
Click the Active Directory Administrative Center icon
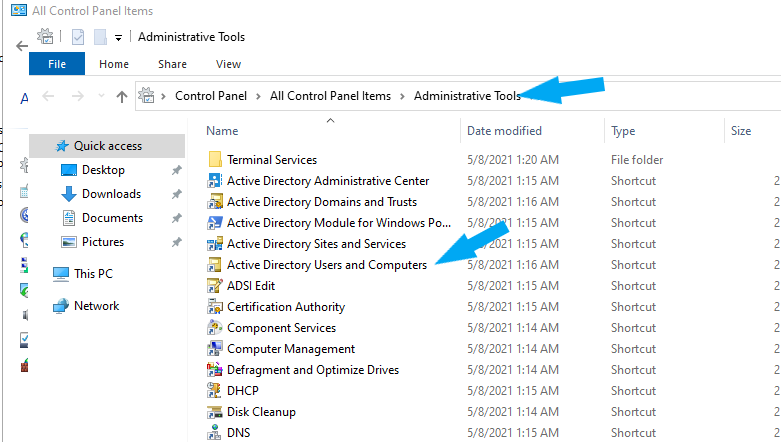tap(215, 180)
